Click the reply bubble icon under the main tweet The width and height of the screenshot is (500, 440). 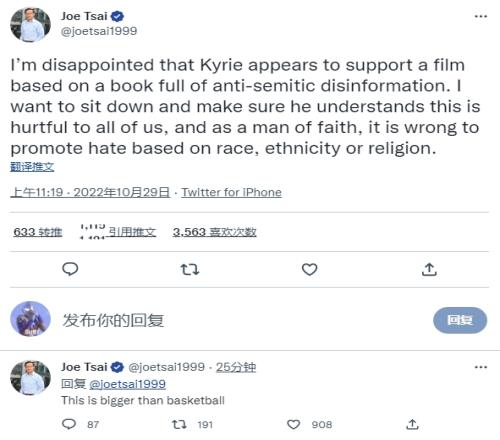click(70, 269)
